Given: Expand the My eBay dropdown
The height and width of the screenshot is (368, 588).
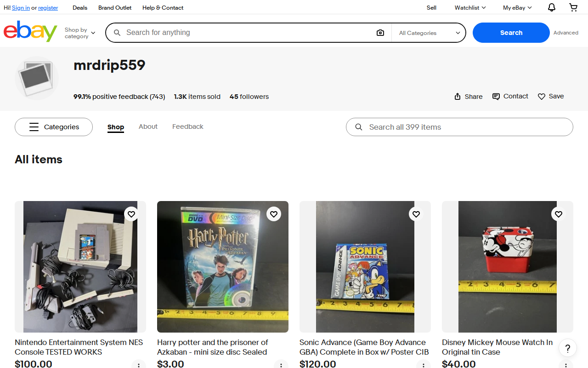Looking at the screenshot, I should click(x=517, y=7).
